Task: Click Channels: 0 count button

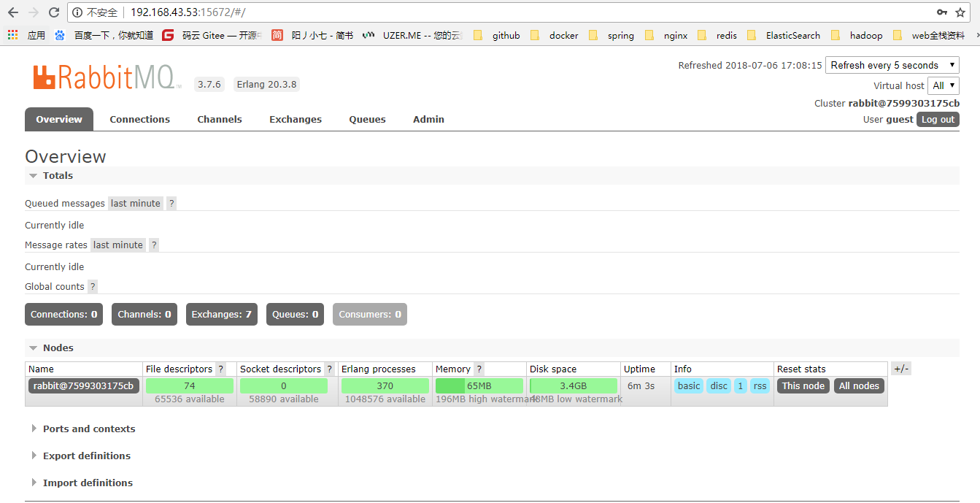Action: [x=144, y=315]
